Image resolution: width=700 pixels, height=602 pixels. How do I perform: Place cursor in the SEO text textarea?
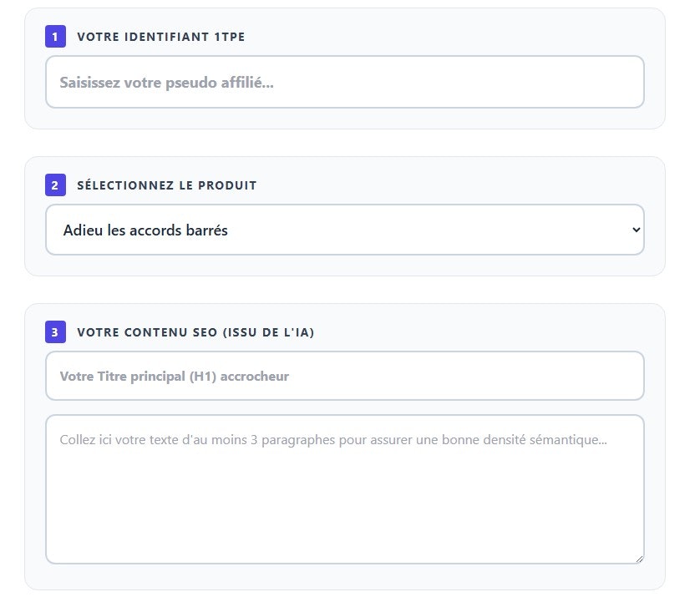click(x=344, y=501)
